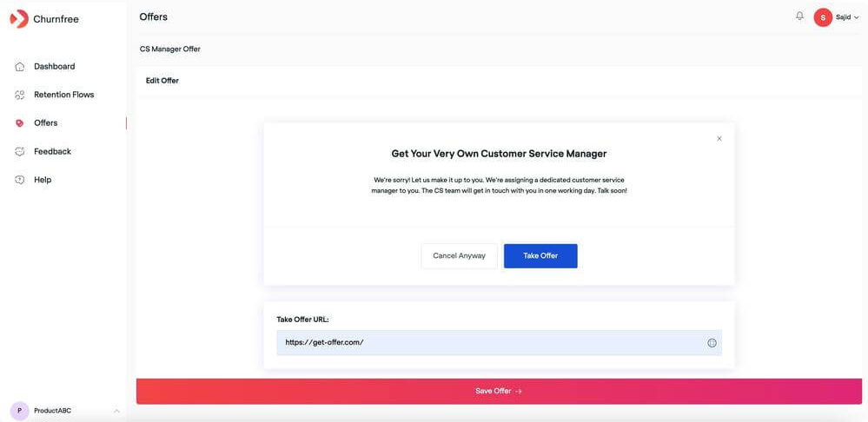Viewport: 868px width, 422px height.
Task: Click the Take Offer URL input field
Action: pyautogui.click(x=499, y=342)
